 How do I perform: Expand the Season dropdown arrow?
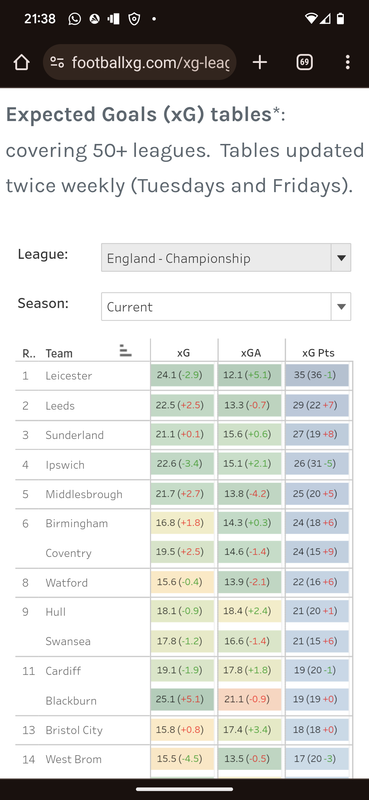(341, 307)
